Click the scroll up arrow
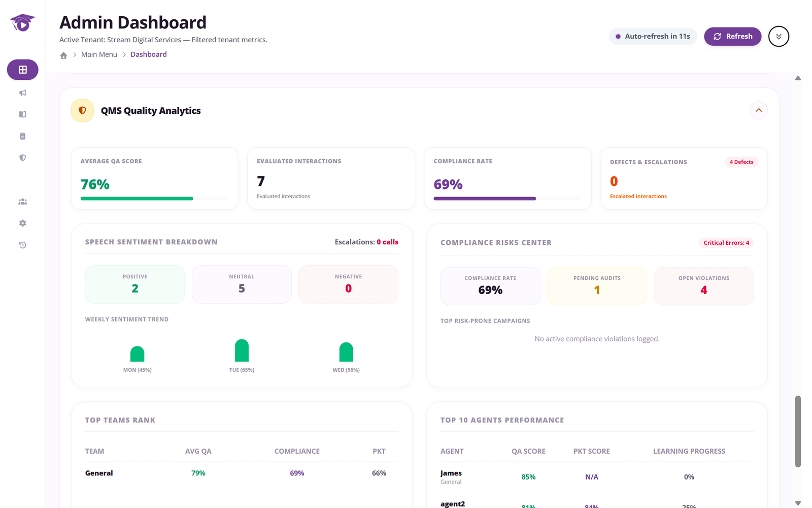 pyautogui.click(x=798, y=78)
